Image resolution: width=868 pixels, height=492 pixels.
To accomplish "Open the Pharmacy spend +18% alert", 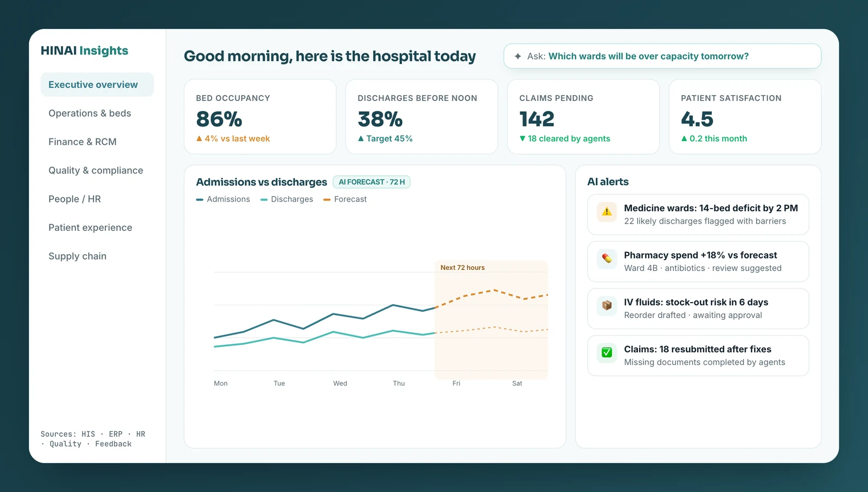I will point(698,262).
